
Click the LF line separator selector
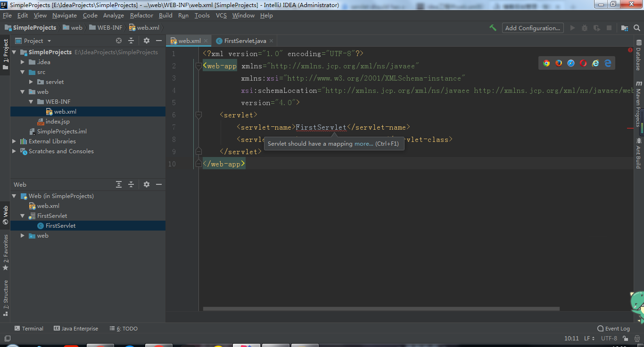[x=589, y=338]
